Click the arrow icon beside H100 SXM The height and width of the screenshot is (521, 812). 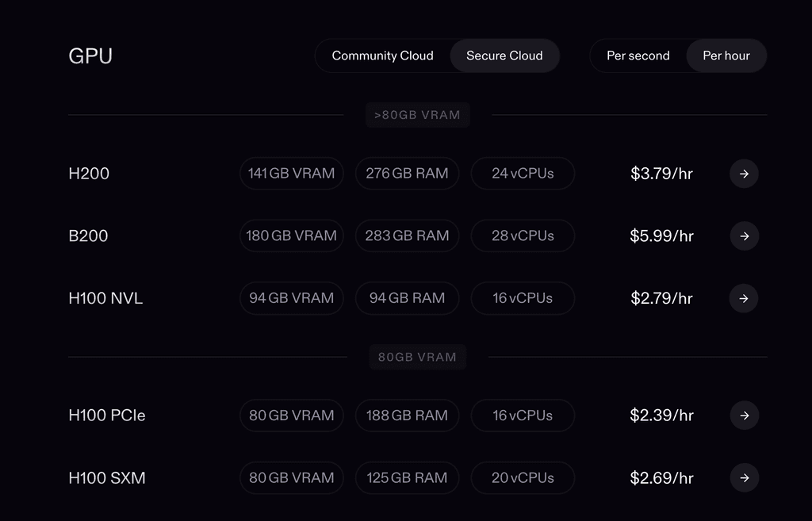pyautogui.click(x=744, y=478)
